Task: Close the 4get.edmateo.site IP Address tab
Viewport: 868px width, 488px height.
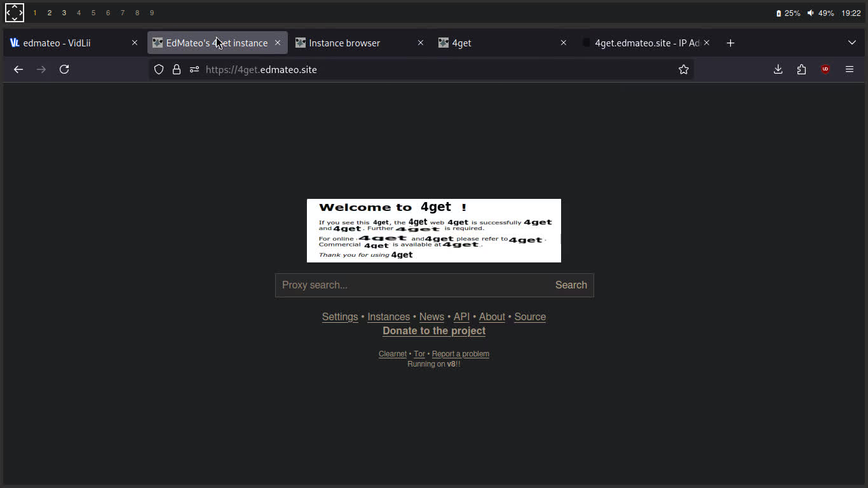Action: (x=707, y=43)
